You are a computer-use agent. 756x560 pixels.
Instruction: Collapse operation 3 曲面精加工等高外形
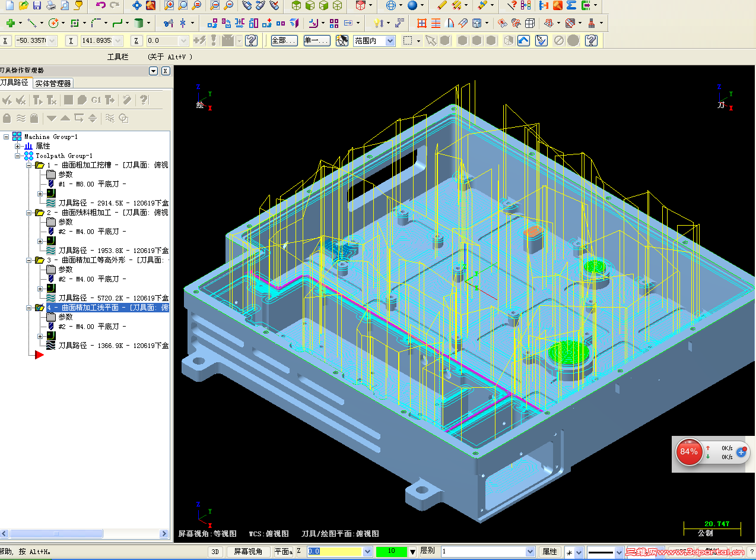(x=29, y=260)
